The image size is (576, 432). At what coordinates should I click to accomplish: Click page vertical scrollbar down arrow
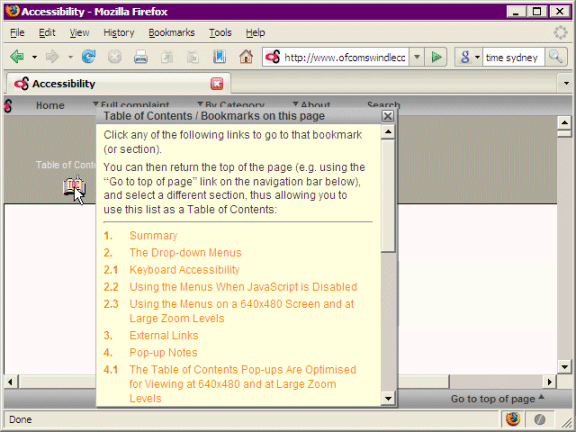click(x=564, y=366)
